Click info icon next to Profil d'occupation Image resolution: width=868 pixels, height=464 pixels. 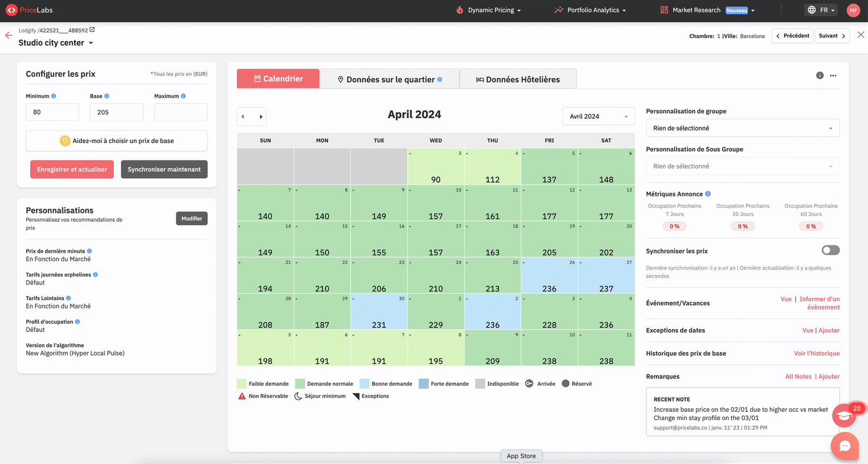[x=78, y=321]
